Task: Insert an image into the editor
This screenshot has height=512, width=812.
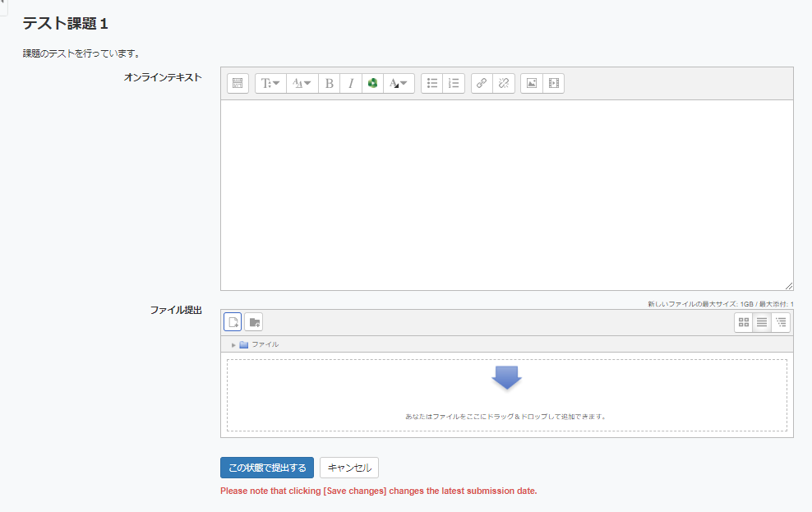Action: [532, 83]
